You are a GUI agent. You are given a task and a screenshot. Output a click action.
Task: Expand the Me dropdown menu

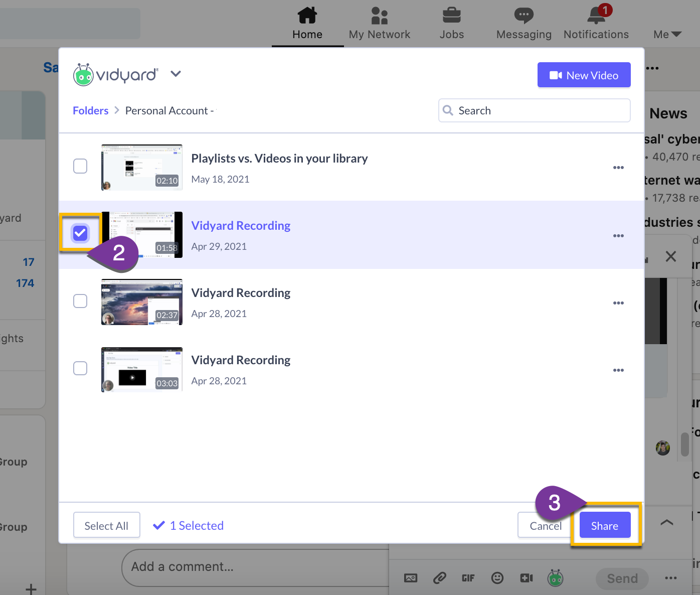[x=667, y=34]
